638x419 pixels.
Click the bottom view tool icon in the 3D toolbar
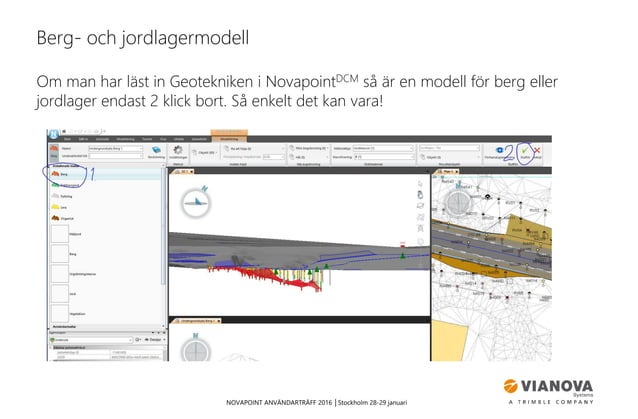(420, 242)
